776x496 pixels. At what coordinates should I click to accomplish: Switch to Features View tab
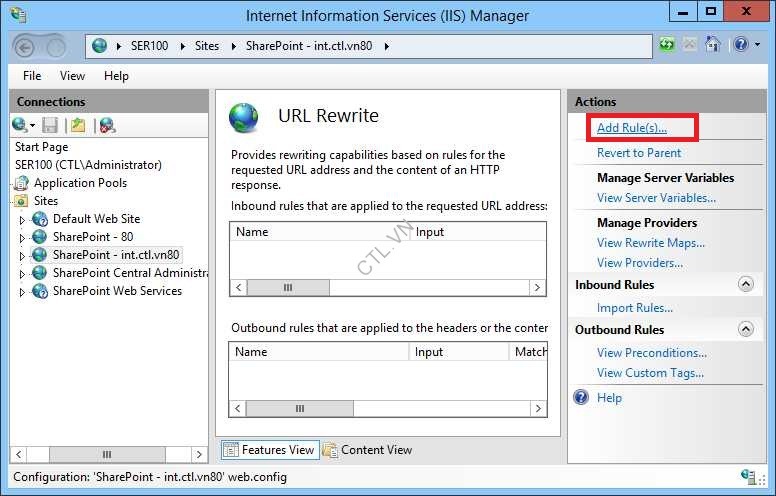(x=270, y=450)
